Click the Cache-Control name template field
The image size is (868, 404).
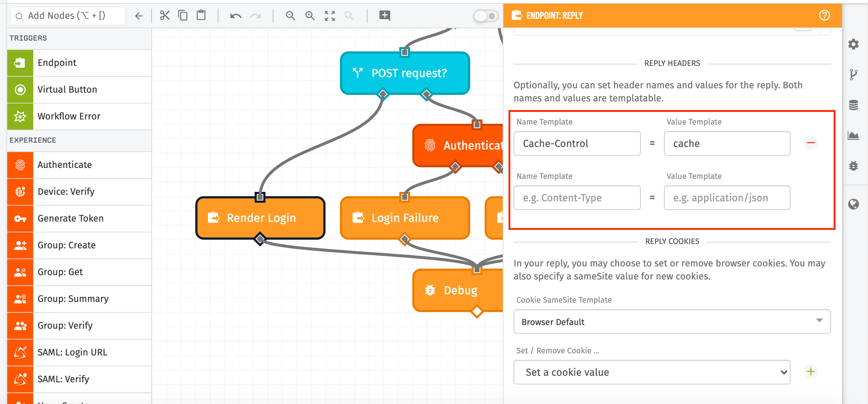coord(577,143)
